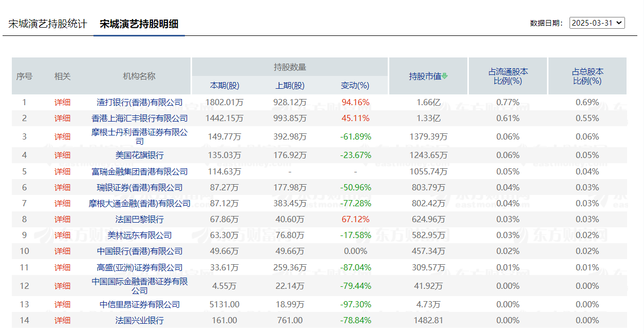Viewport: 644px width, 334px height.
Task: Open 详细 link in row 12
Action: 63,286
